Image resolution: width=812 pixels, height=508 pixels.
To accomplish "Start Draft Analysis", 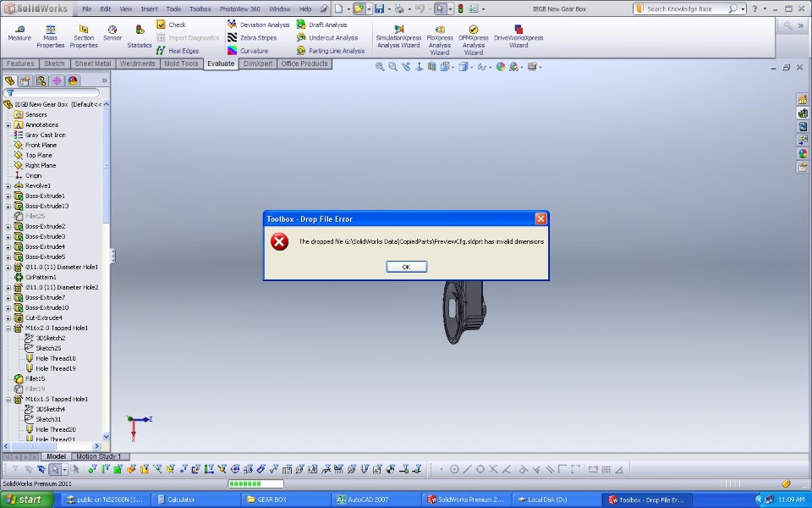I will 322,25.
